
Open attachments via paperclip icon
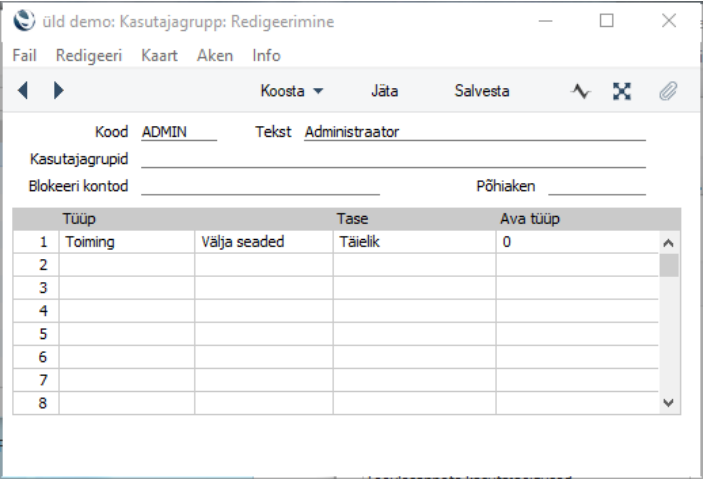point(668,91)
